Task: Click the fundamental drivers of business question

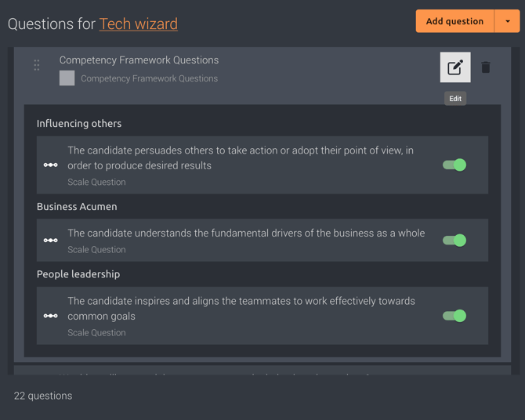Action: [x=246, y=233]
